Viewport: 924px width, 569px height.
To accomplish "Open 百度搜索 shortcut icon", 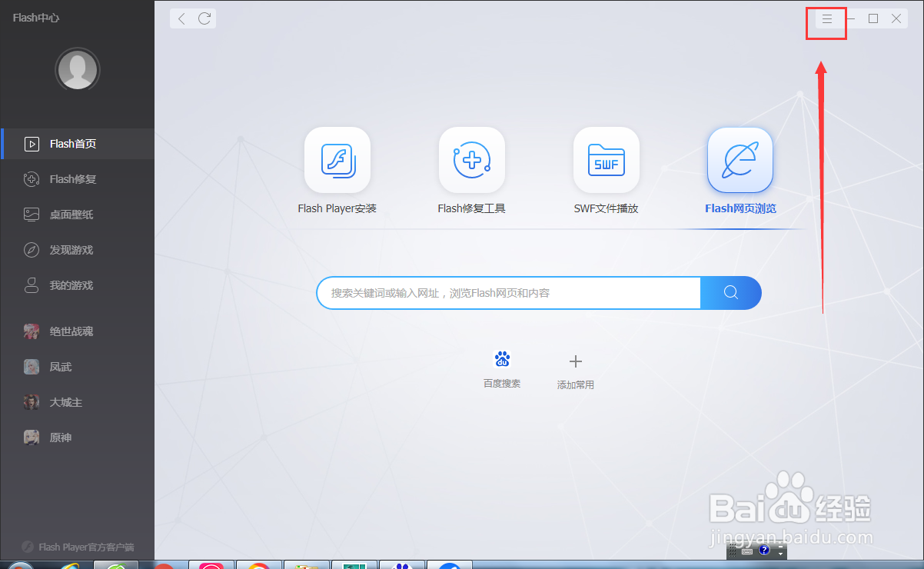I will point(502,359).
